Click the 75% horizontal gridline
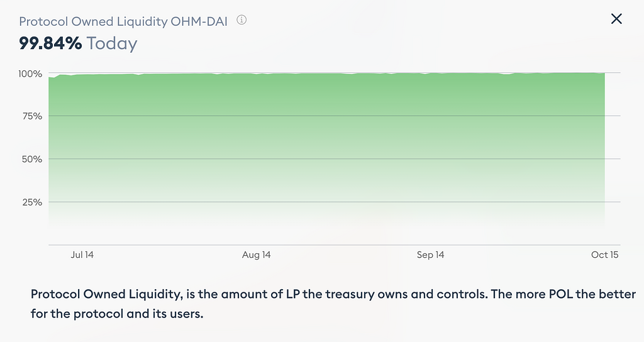 [x=327, y=116]
